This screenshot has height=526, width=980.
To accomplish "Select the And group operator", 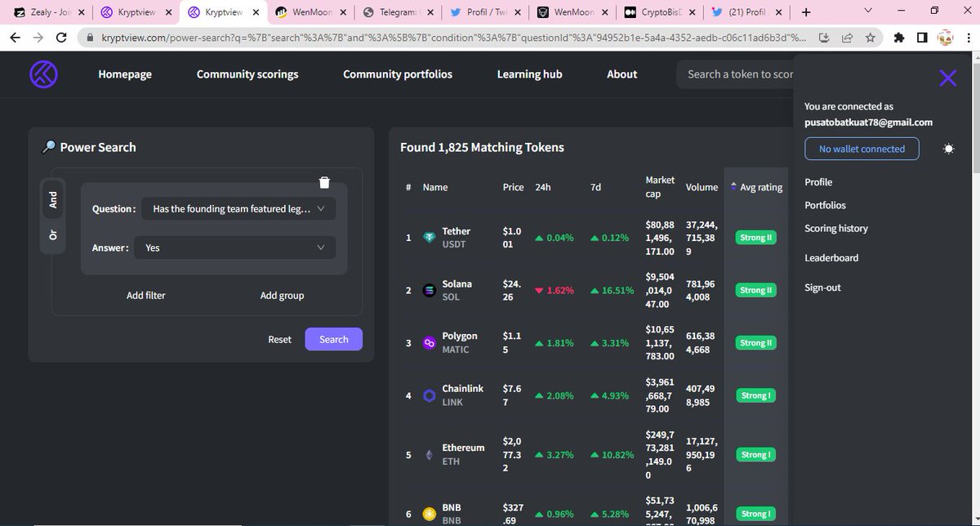I will [53, 198].
